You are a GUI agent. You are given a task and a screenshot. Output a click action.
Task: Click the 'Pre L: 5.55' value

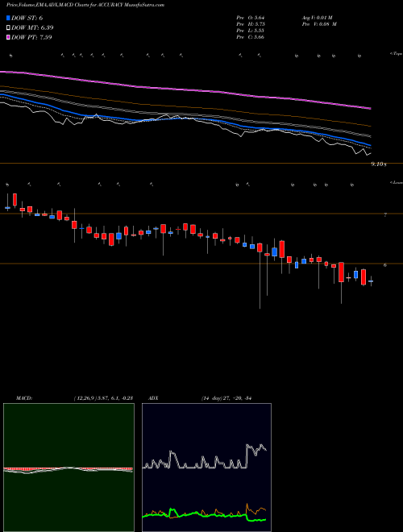click(251, 31)
